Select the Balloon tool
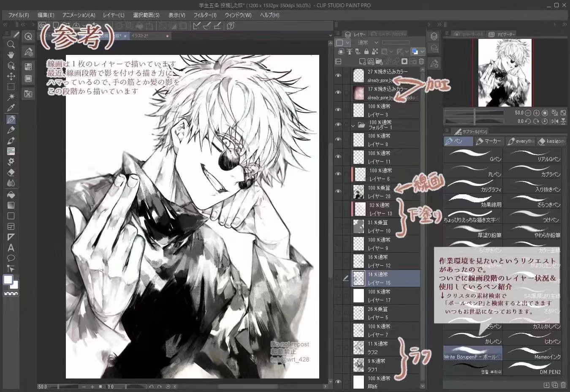This screenshot has width=570, height=392. click(x=11, y=258)
